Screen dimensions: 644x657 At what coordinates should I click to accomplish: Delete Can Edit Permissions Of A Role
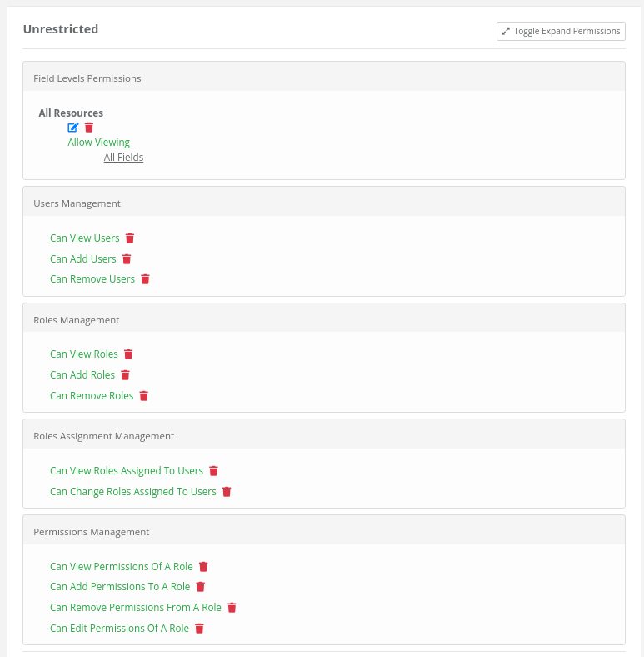199,629
